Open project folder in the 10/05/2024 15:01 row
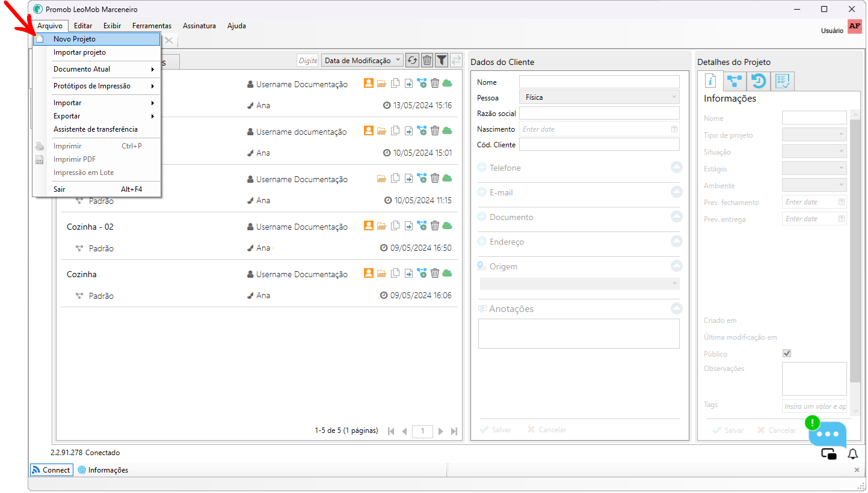868x493 pixels. (382, 131)
